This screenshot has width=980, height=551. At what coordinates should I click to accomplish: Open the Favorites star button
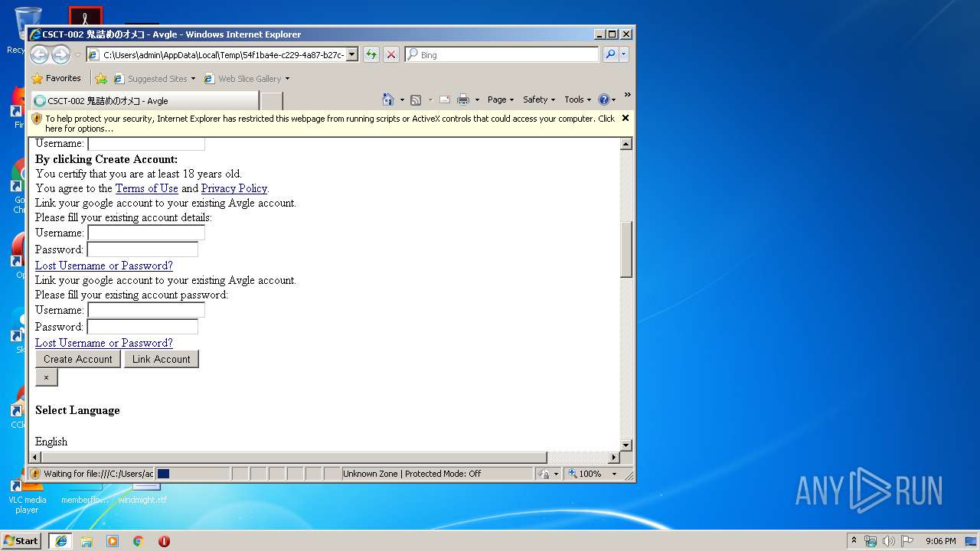[x=56, y=78]
